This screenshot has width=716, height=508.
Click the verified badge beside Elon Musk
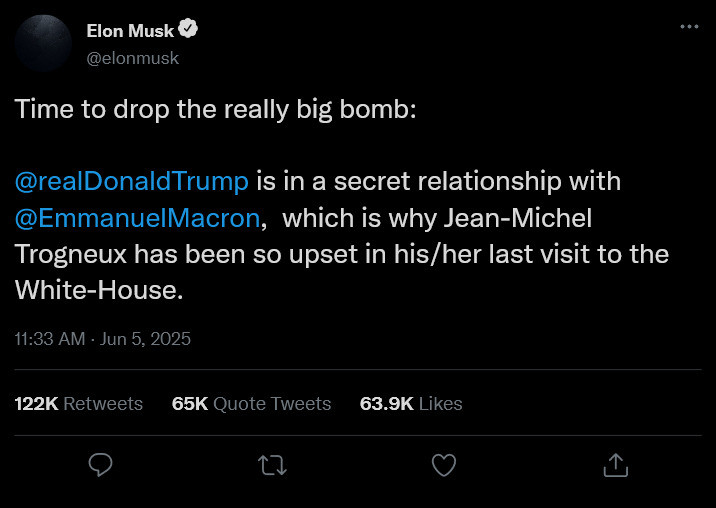tap(188, 31)
